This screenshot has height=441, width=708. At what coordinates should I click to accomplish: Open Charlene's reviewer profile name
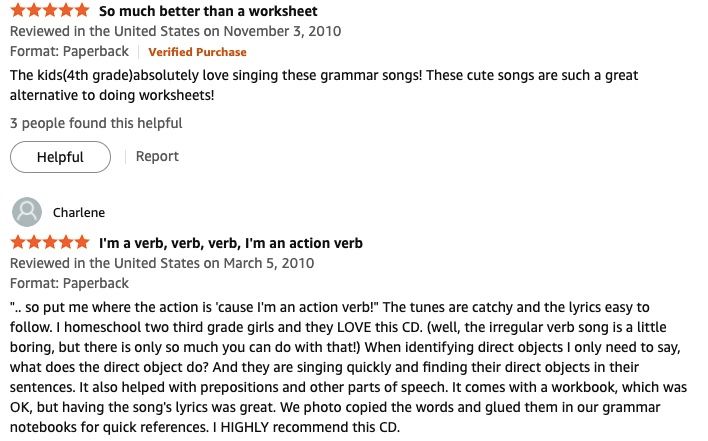tap(79, 212)
